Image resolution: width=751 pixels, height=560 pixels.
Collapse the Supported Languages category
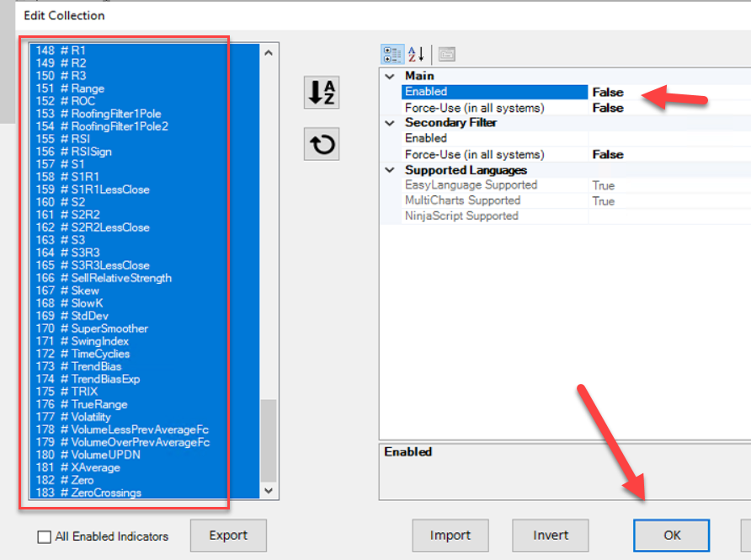tap(389, 170)
